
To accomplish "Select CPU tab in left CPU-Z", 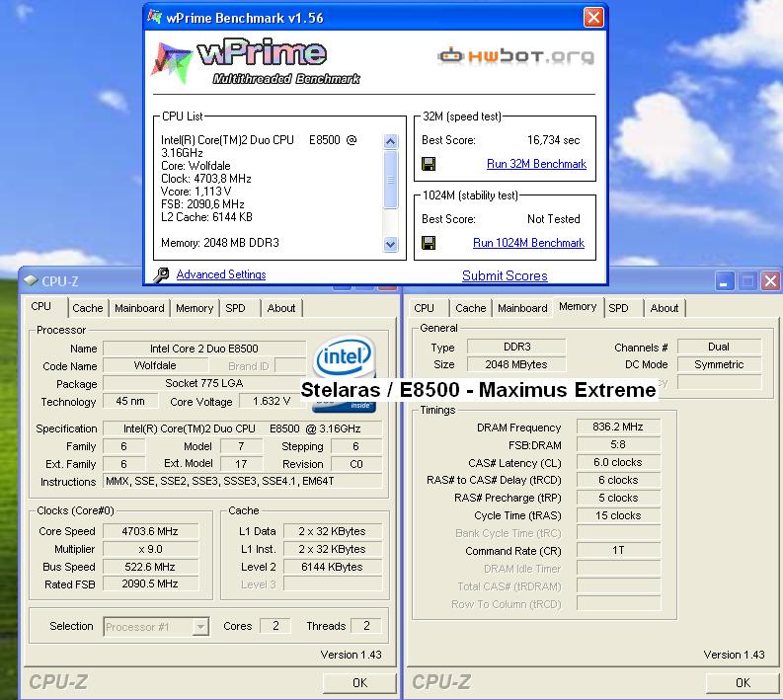I will pos(40,307).
